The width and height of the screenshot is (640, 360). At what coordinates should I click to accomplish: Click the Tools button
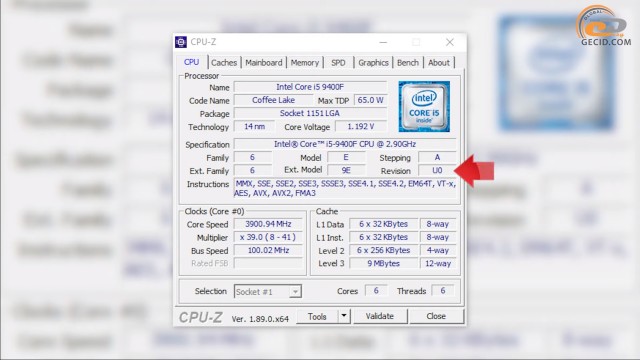tap(317, 316)
